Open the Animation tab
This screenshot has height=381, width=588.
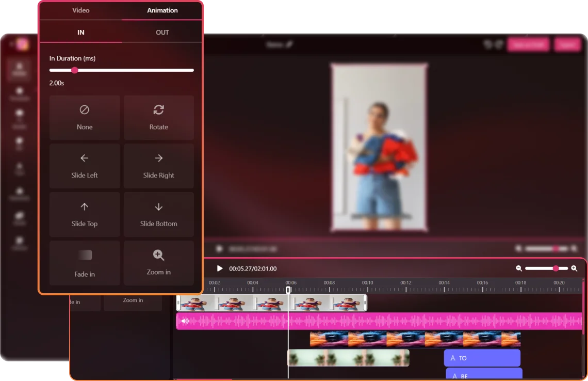click(162, 10)
